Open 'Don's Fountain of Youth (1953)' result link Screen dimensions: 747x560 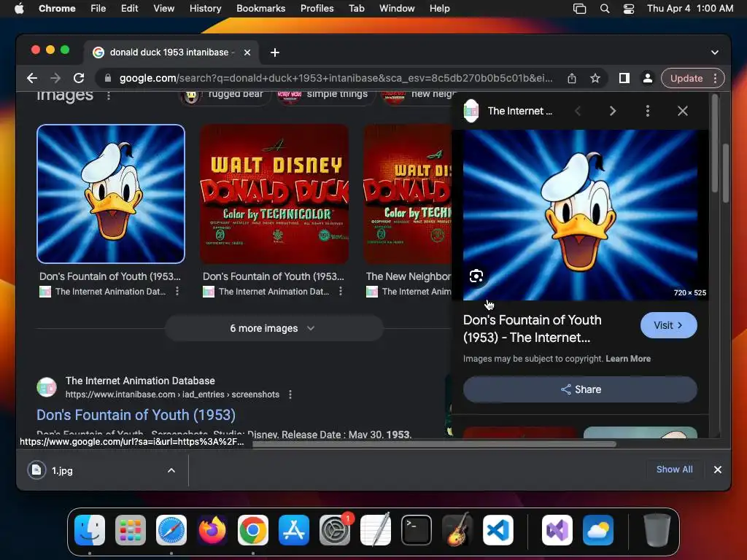click(136, 415)
